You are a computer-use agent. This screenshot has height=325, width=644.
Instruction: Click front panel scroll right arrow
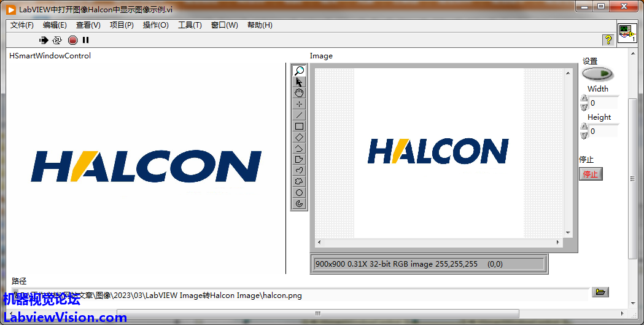[623, 313]
